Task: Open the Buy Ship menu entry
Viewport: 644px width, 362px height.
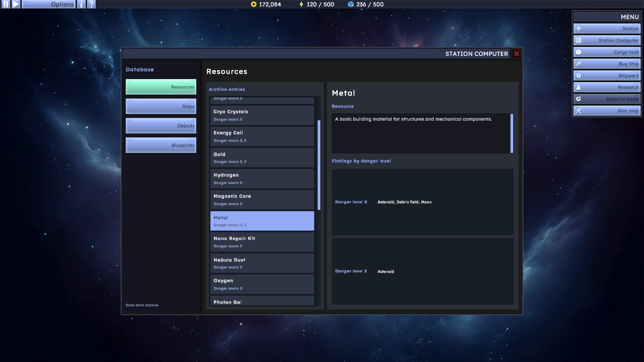Action: (607, 64)
